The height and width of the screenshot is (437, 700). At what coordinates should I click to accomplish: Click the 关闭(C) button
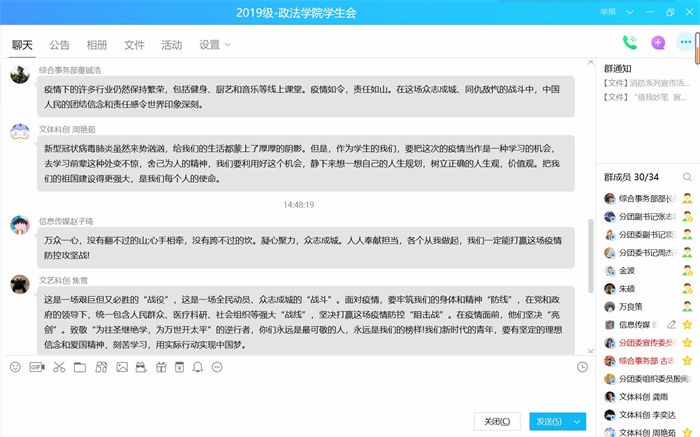tap(497, 421)
